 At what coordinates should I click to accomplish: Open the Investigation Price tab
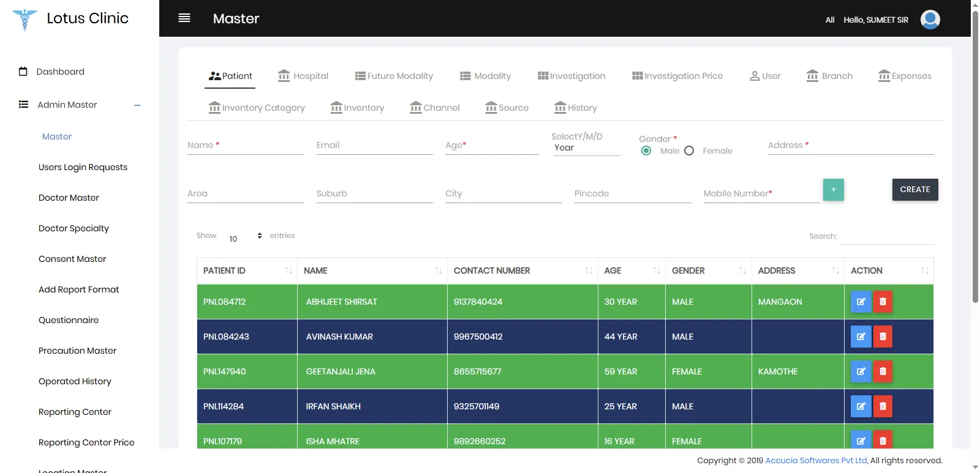tap(677, 76)
